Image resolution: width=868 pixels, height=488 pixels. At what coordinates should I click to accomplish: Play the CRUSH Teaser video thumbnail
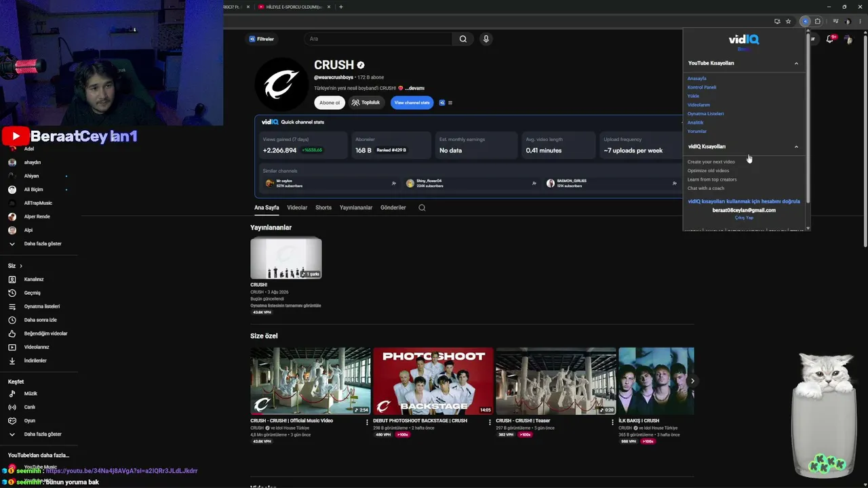click(556, 381)
